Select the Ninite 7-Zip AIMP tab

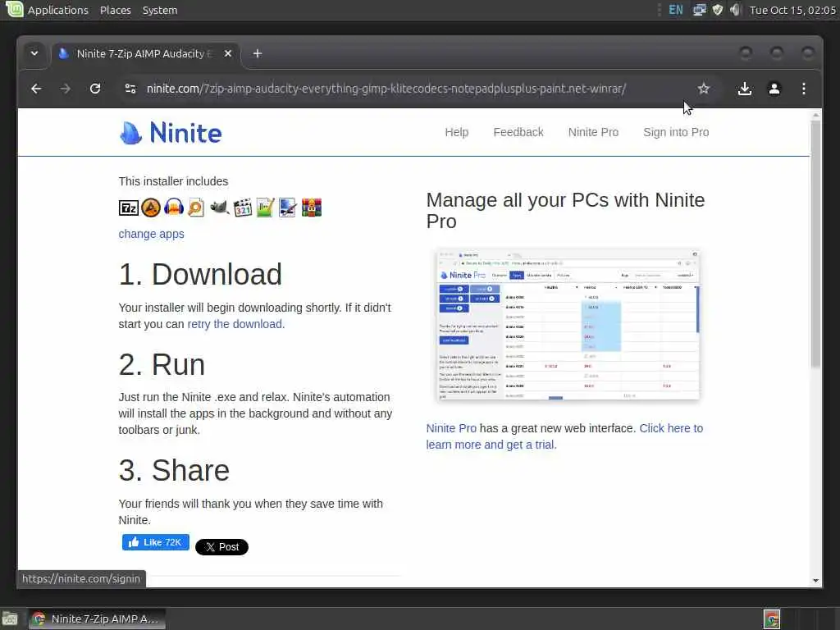146,53
